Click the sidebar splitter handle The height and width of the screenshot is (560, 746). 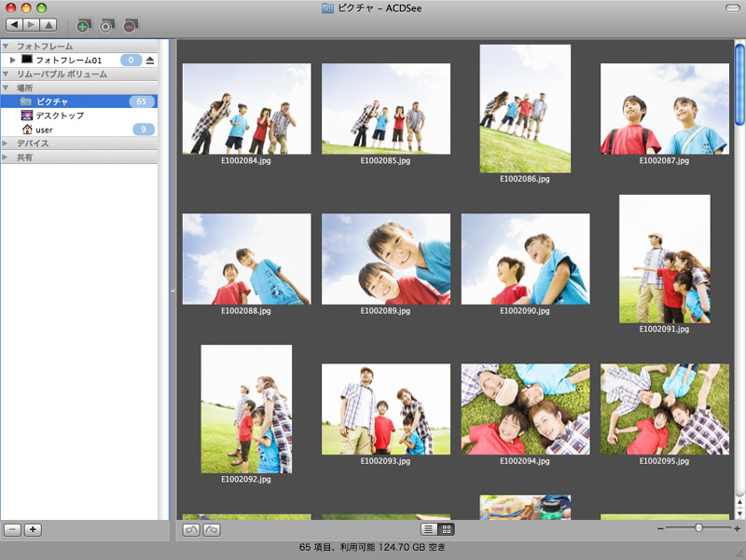(x=173, y=290)
